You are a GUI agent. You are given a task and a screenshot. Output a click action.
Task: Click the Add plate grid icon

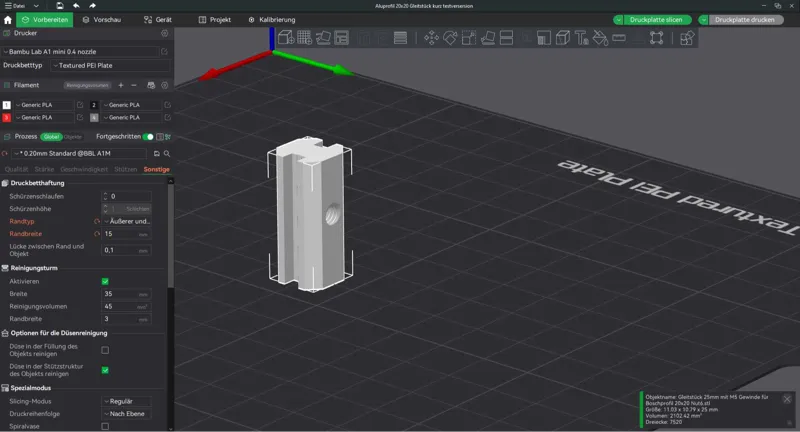click(305, 38)
